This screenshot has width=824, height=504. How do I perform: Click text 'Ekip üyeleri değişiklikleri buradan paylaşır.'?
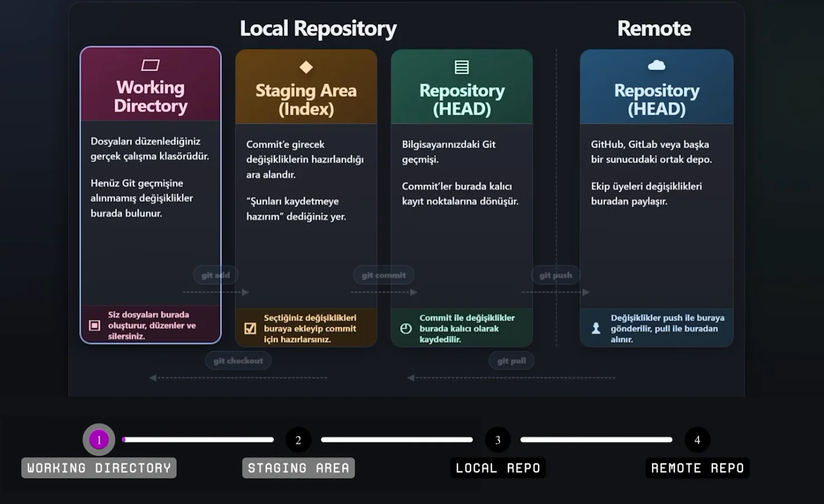pyautogui.click(x=646, y=194)
